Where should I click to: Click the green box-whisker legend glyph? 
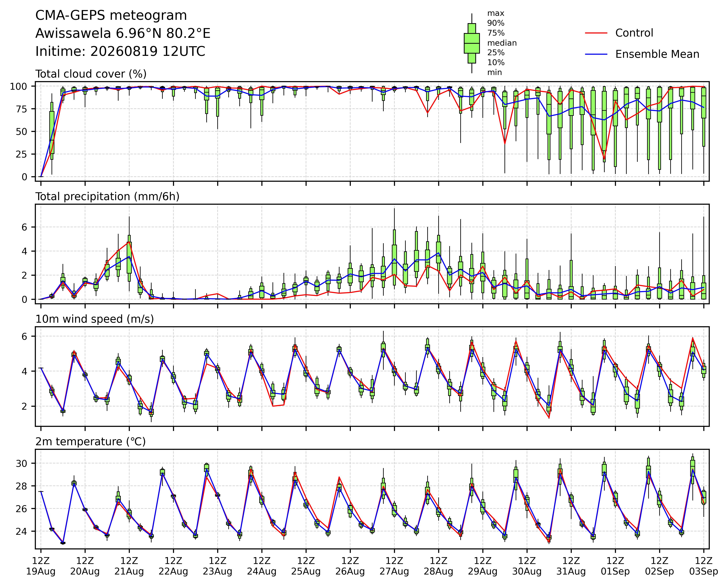[x=472, y=43]
